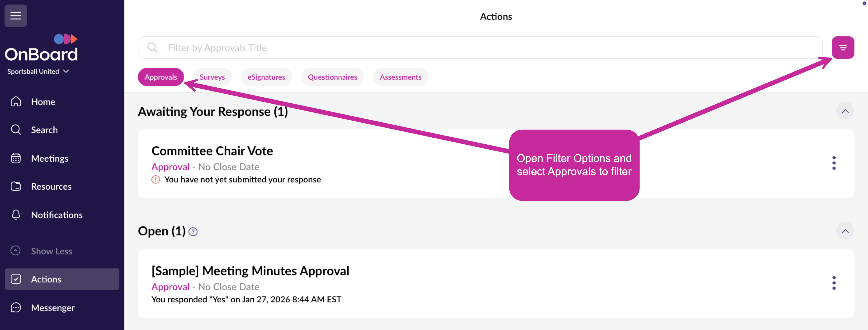Open the Messenger panel
Image resolution: width=868 pixels, height=330 pixels.
coord(53,307)
